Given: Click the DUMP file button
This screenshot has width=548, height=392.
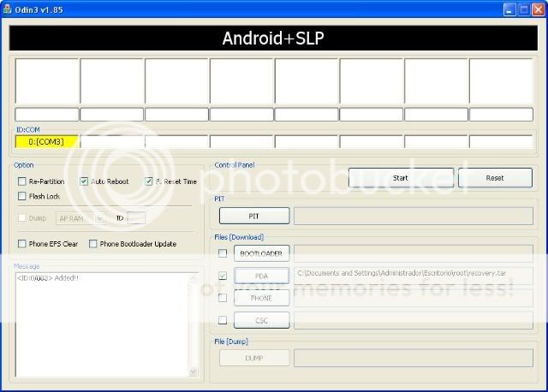Looking at the screenshot, I should (254, 358).
